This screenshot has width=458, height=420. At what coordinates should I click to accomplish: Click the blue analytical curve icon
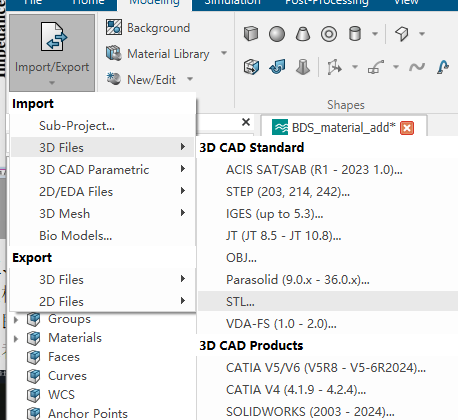tap(443, 67)
